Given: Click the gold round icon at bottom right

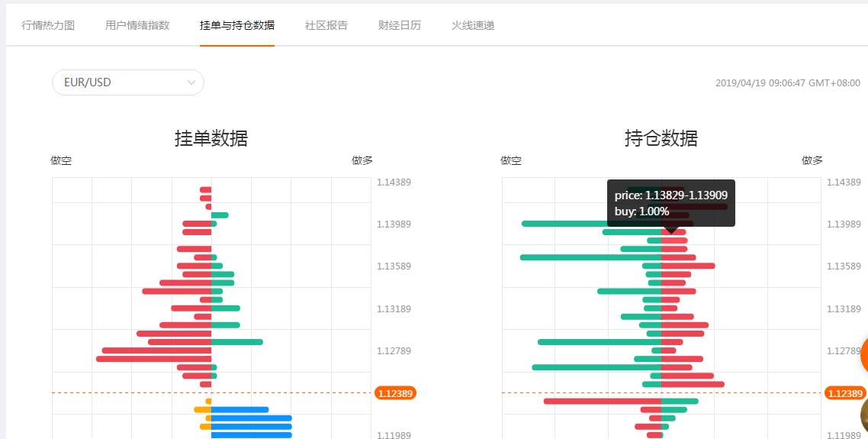Looking at the screenshot, I should (865, 415).
